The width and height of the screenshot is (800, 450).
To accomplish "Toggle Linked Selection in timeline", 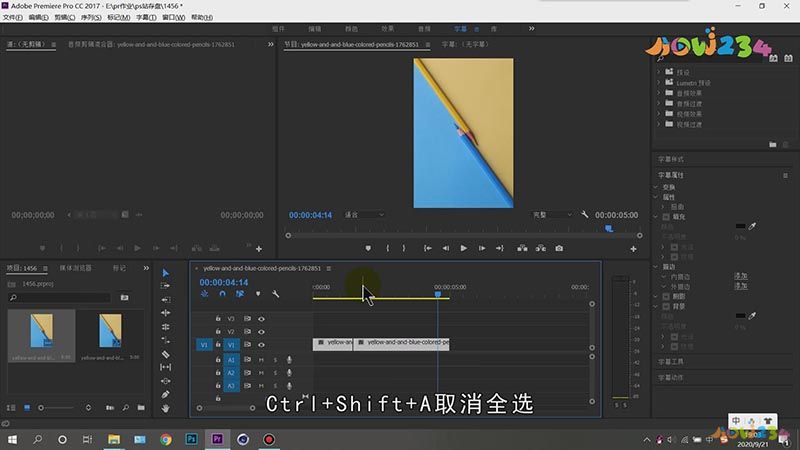I will pyautogui.click(x=240, y=294).
